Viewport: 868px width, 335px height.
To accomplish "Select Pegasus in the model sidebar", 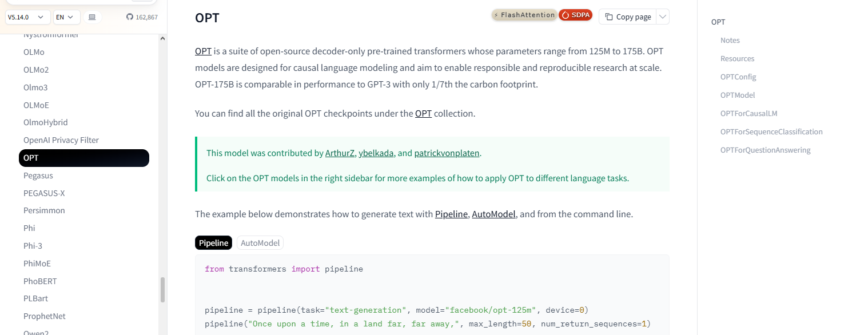I will [x=38, y=176].
